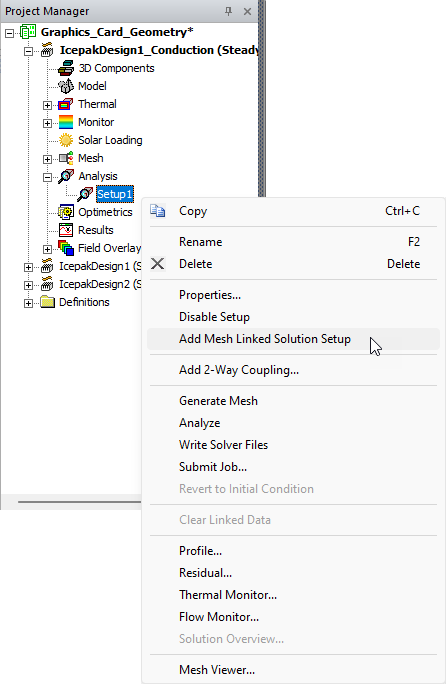Collapse the IcepakDesign1_Conduction design node
Image resolution: width=446 pixels, height=684 pixels.
click(x=28, y=51)
